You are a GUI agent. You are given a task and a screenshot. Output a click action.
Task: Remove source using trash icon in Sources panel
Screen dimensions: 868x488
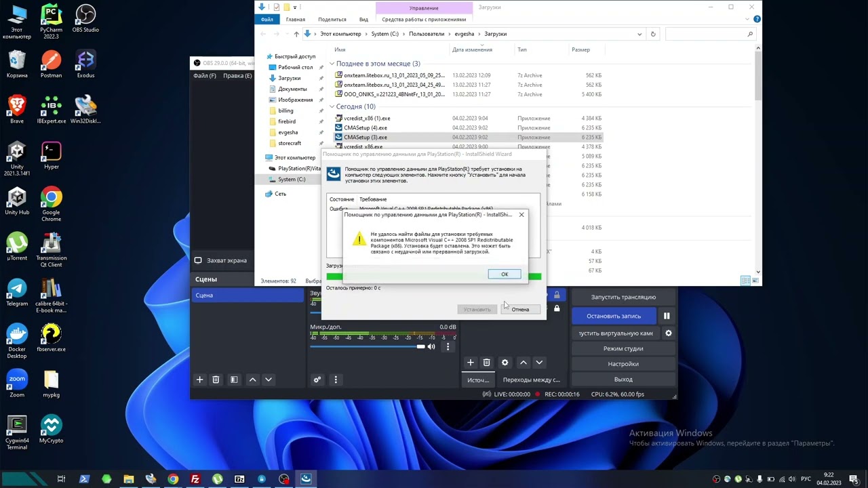pos(486,363)
